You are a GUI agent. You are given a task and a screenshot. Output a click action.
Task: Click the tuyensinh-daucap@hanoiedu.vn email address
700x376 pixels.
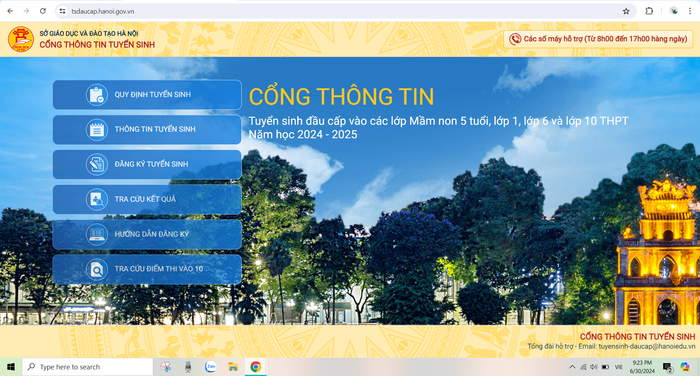[647, 346]
